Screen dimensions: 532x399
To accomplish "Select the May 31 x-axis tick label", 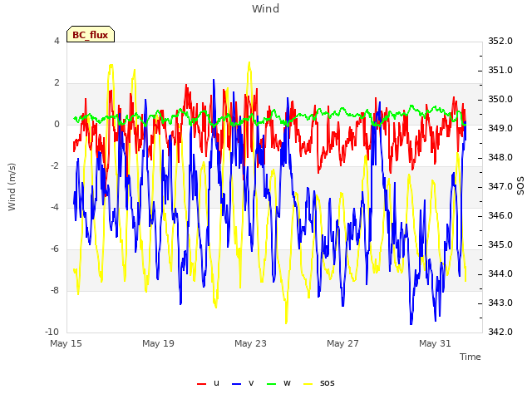I will tap(435, 343).
